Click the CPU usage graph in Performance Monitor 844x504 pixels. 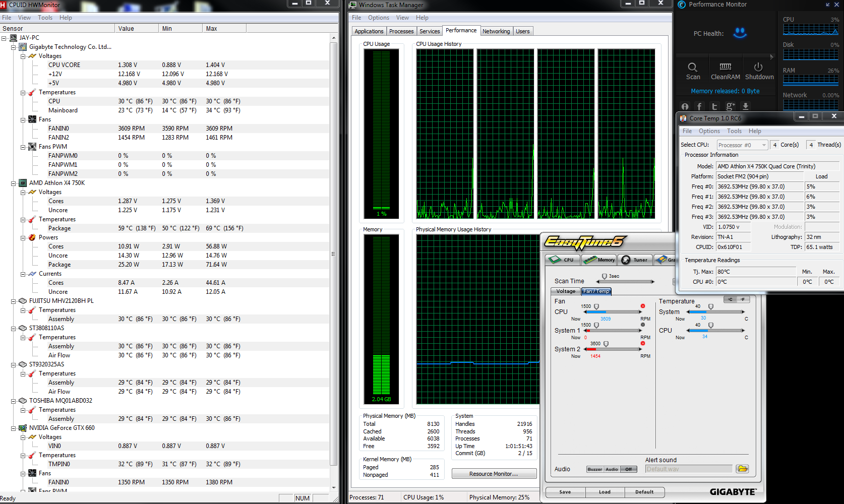click(811, 30)
